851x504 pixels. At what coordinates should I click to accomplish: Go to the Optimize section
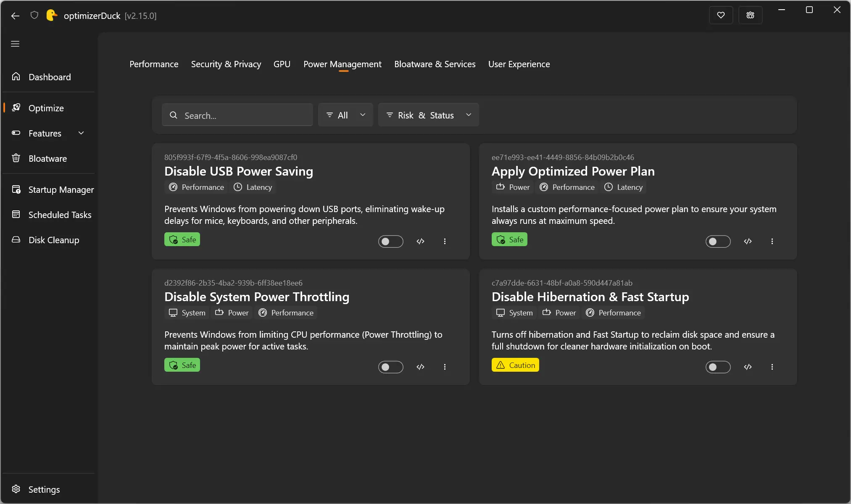[x=49, y=108]
